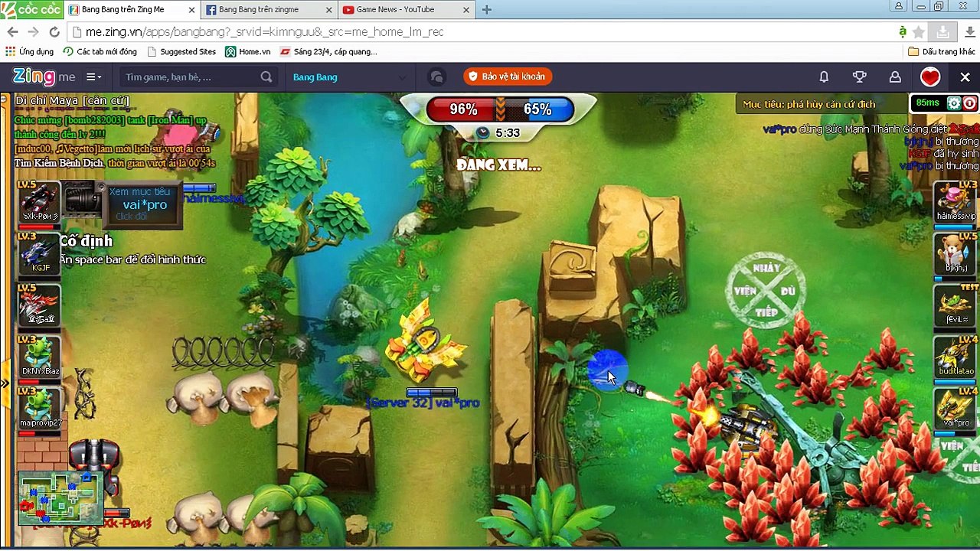The width and height of the screenshot is (980, 551).
Task: Click the red team 96% health bar
Action: (x=462, y=109)
